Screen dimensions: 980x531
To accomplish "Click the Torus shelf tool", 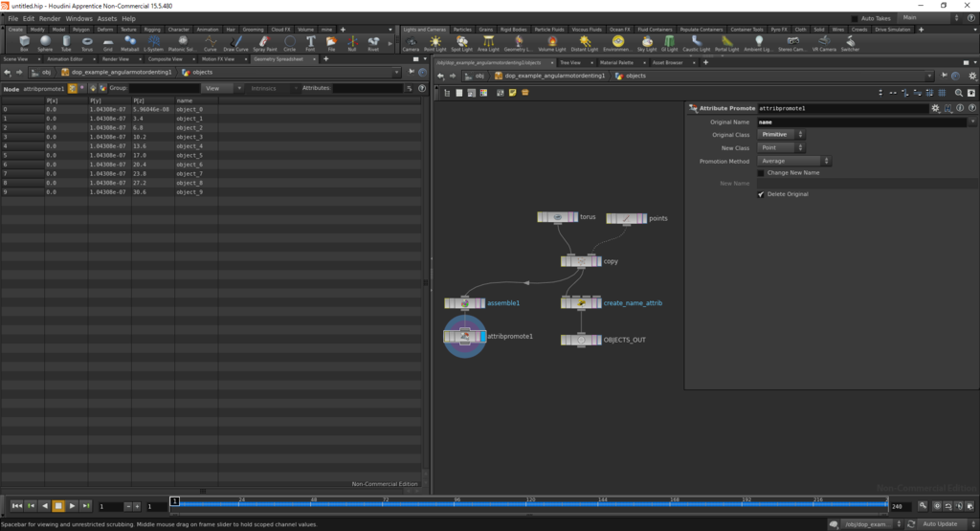I will 87,43.
